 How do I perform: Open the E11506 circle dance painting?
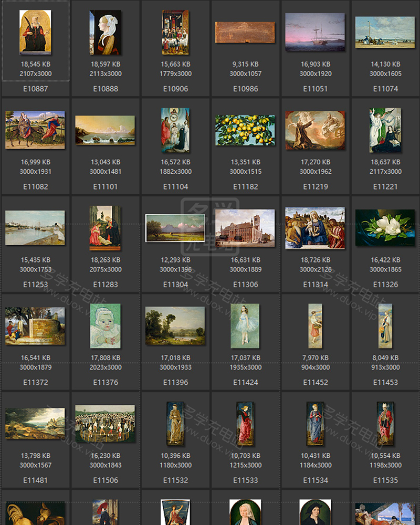(105, 424)
